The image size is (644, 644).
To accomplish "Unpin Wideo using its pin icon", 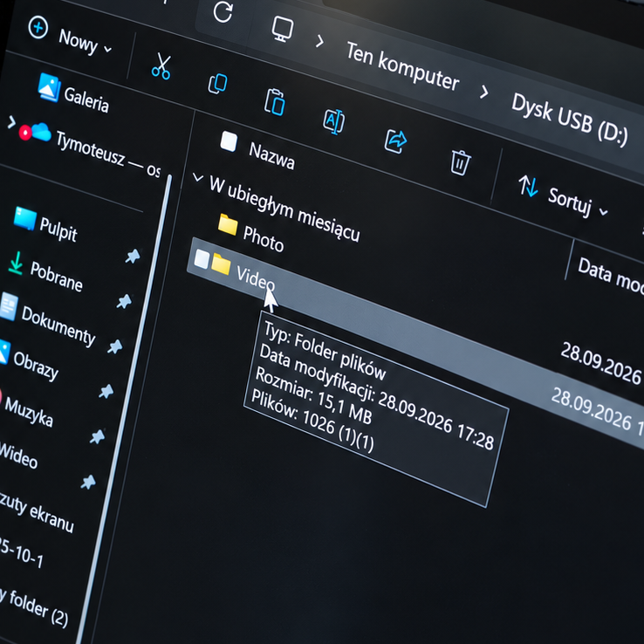I will 88,482.
